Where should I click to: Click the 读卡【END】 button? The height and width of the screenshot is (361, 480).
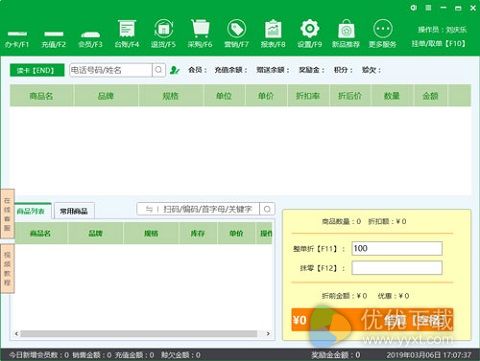point(37,70)
